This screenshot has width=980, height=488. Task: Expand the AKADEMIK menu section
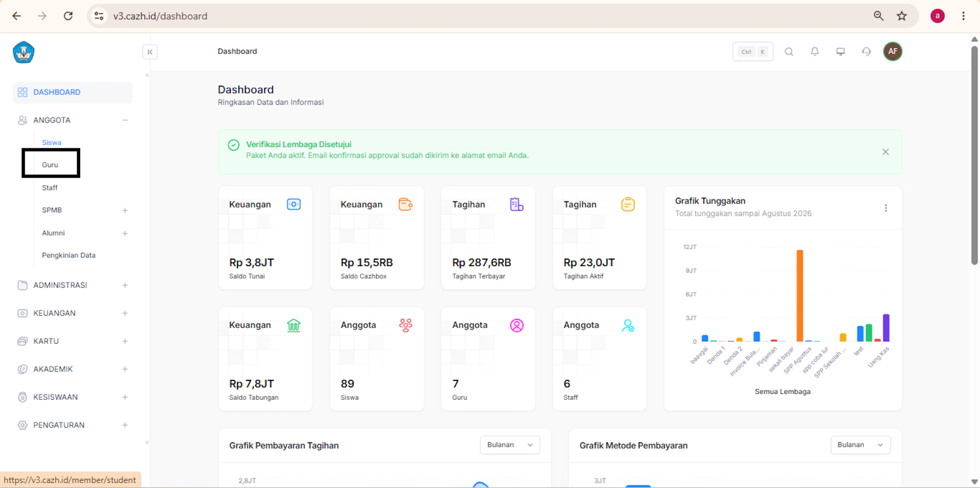pyautogui.click(x=125, y=369)
